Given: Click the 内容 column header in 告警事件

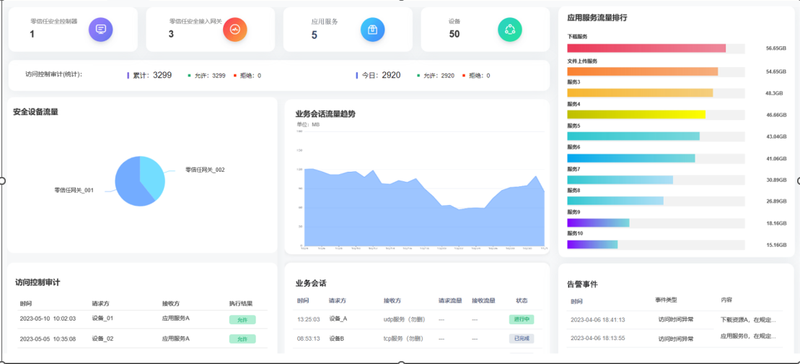Looking at the screenshot, I should pos(727,300).
